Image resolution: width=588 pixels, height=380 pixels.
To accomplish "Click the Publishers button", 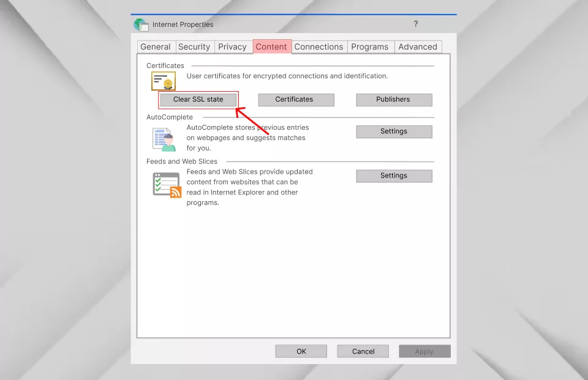I will [394, 99].
